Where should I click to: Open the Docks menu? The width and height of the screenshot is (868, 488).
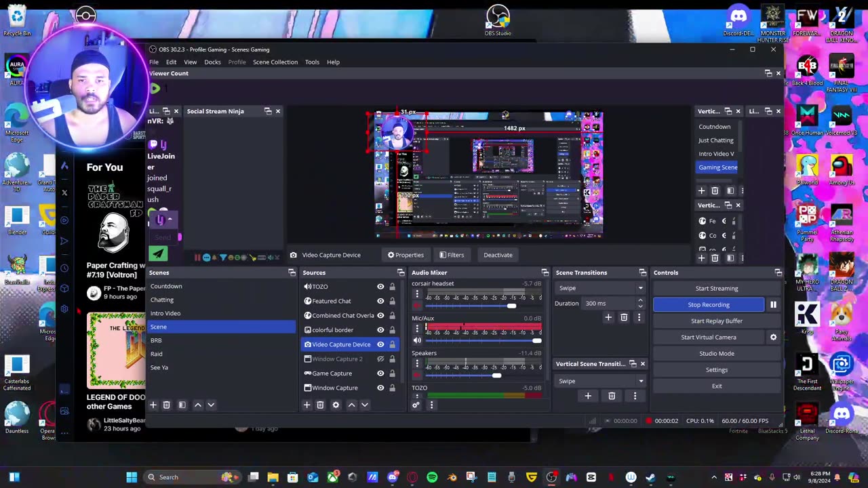pyautogui.click(x=212, y=62)
